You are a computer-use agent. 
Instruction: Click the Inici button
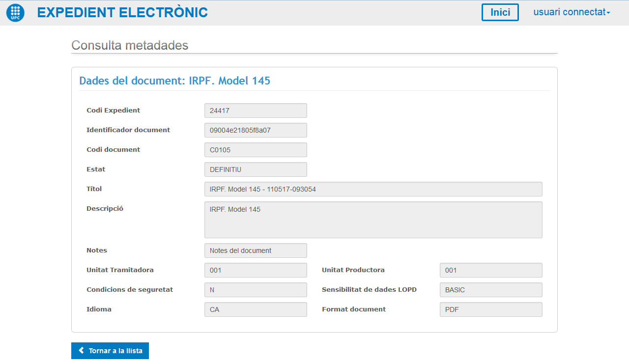500,12
